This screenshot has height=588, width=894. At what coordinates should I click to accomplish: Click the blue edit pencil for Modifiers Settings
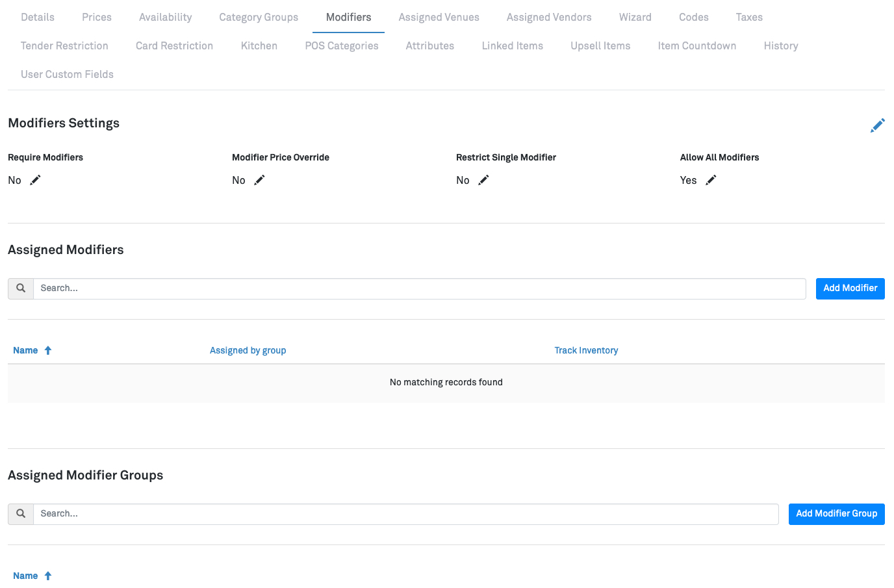(877, 125)
